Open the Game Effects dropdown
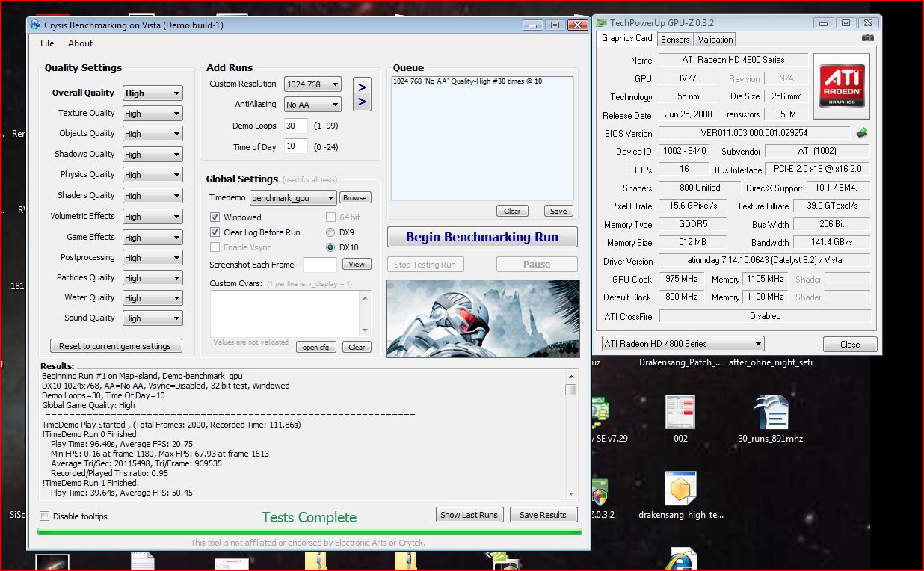 click(153, 238)
